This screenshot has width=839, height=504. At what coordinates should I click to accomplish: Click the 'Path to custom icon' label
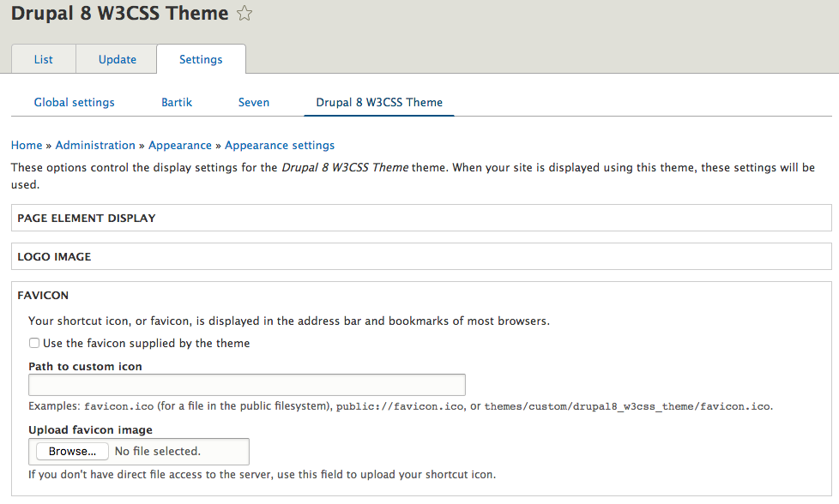(x=85, y=366)
